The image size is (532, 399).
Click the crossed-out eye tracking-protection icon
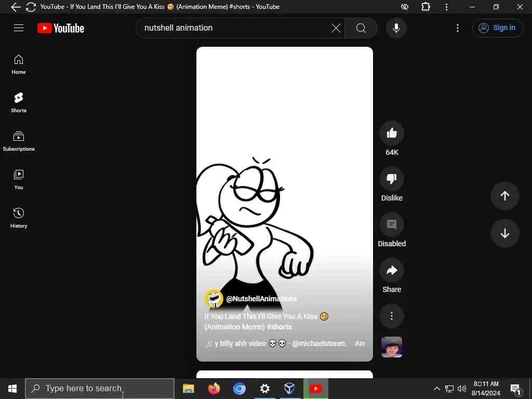404,7
